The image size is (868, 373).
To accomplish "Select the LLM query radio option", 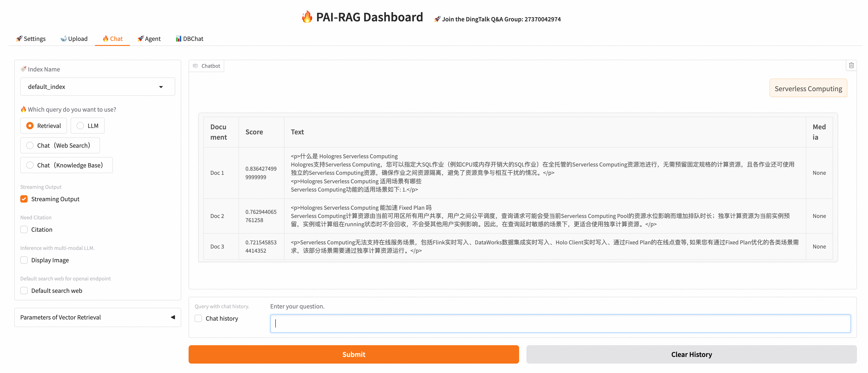I will pos(80,126).
